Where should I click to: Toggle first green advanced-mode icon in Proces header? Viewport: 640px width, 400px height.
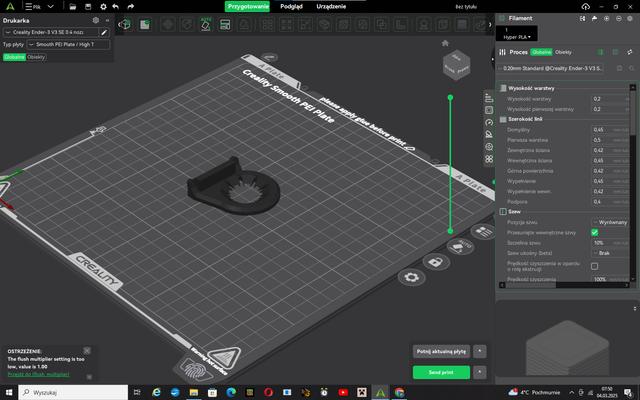pyautogui.click(x=600, y=52)
